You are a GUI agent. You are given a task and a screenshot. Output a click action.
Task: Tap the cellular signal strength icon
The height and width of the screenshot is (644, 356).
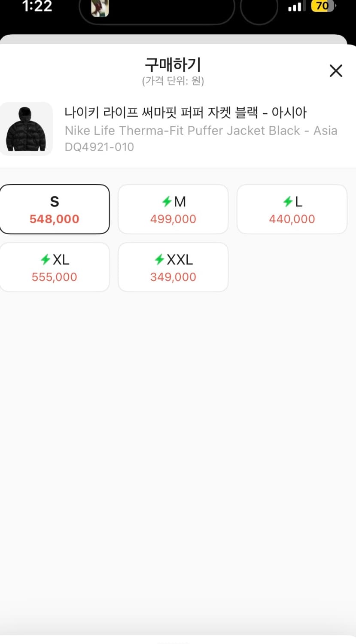point(295,6)
